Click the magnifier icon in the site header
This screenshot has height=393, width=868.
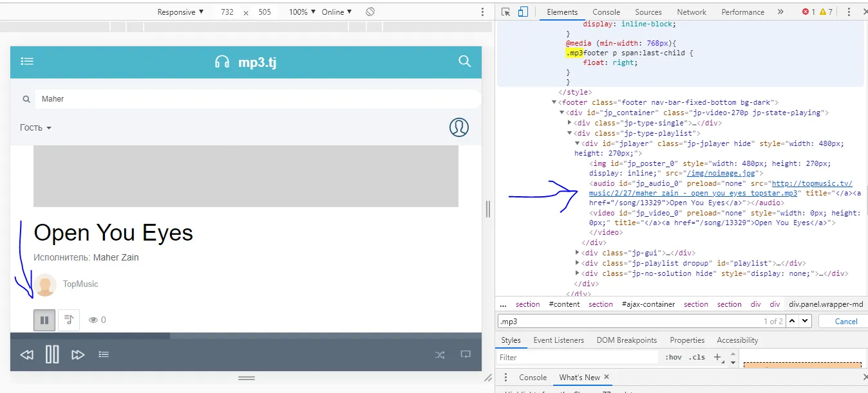coord(465,62)
